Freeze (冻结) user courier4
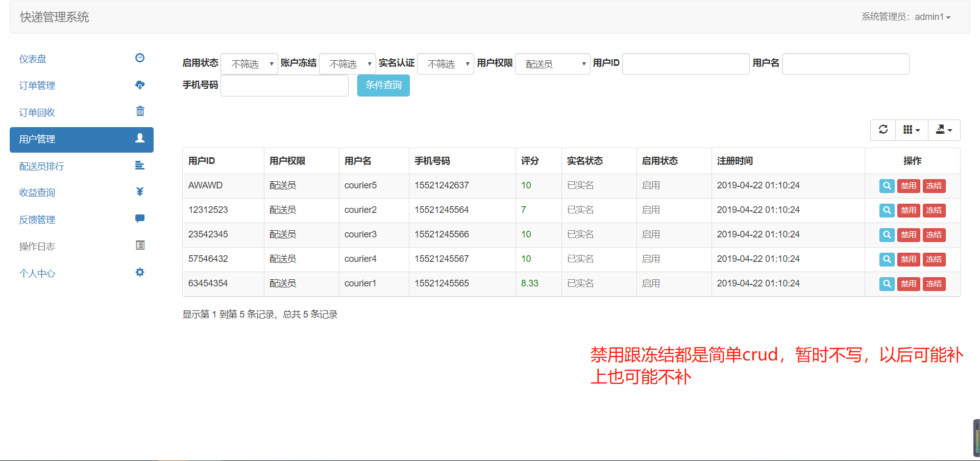Viewport: 980px width, 461px height. [934, 259]
